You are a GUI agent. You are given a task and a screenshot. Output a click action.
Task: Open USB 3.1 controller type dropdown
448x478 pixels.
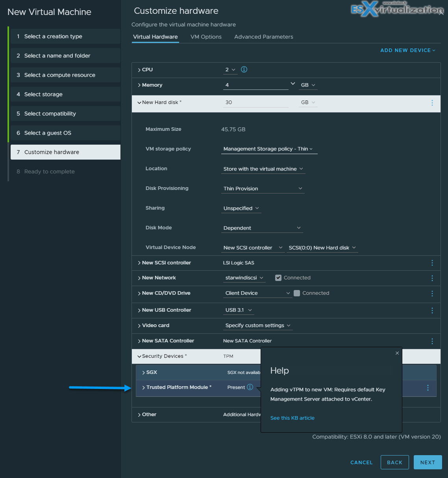[239, 310]
